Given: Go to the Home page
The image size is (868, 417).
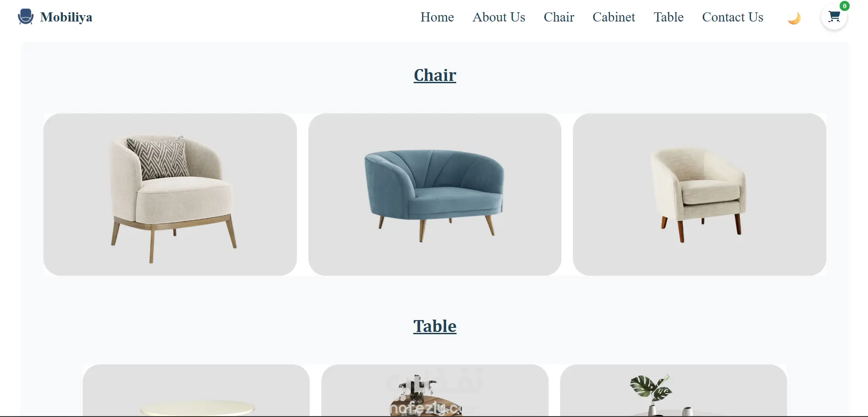Looking at the screenshot, I should coord(437,17).
